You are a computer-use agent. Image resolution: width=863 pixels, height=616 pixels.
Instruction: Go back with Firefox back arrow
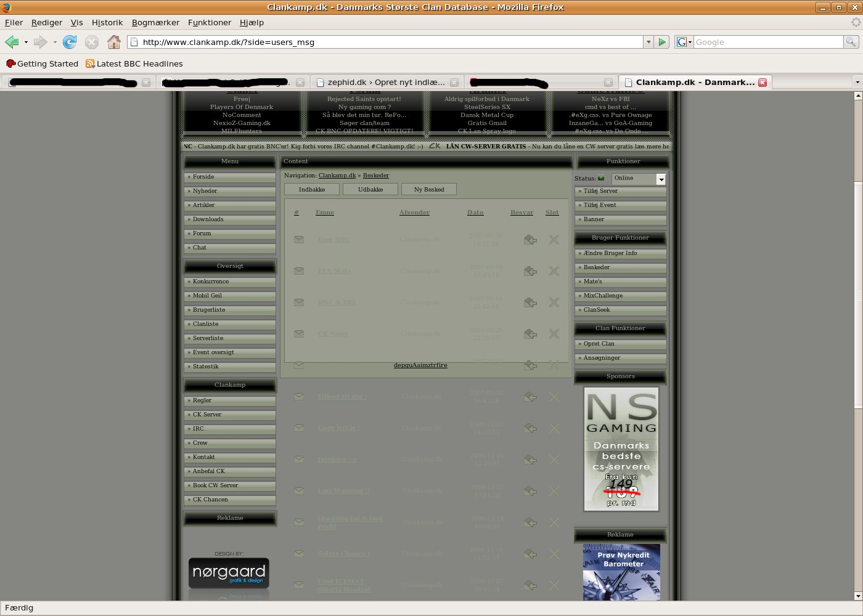pyautogui.click(x=12, y=42)
